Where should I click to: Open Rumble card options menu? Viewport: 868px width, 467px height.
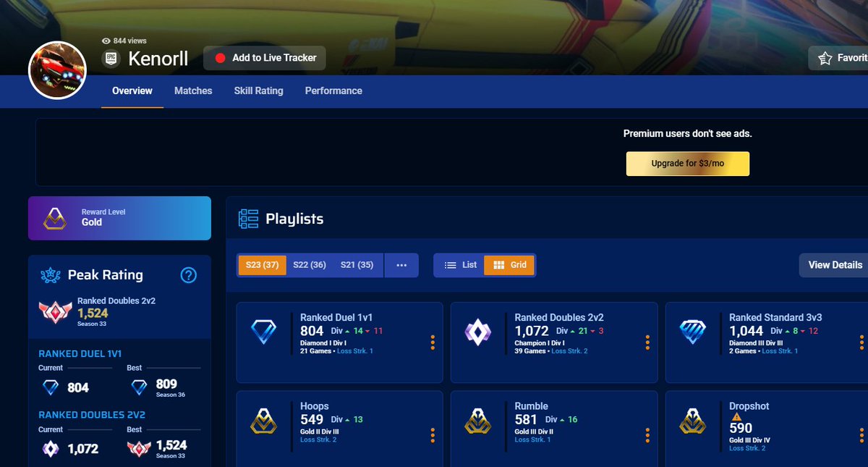(647, 435)
